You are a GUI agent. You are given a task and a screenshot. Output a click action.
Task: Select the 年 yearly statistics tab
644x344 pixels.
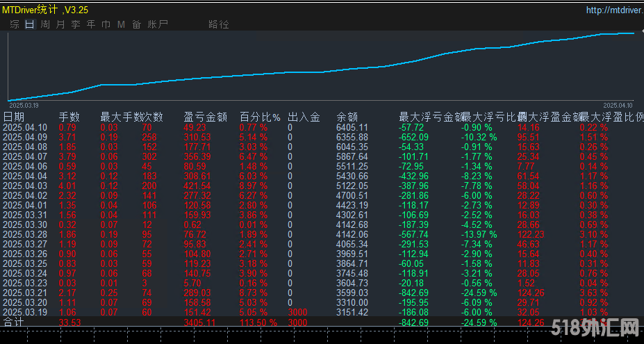[x=91, y=24]
